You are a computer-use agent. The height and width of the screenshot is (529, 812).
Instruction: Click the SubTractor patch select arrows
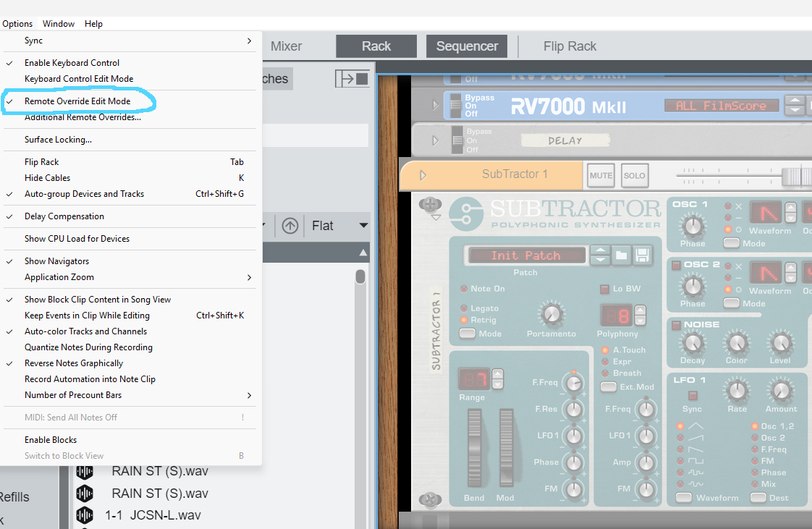(600, 255)
